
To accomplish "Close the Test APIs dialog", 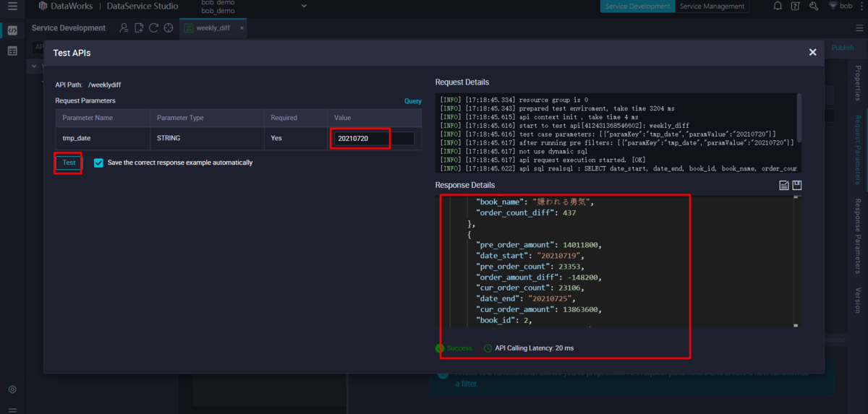I will tap(812, 52).
